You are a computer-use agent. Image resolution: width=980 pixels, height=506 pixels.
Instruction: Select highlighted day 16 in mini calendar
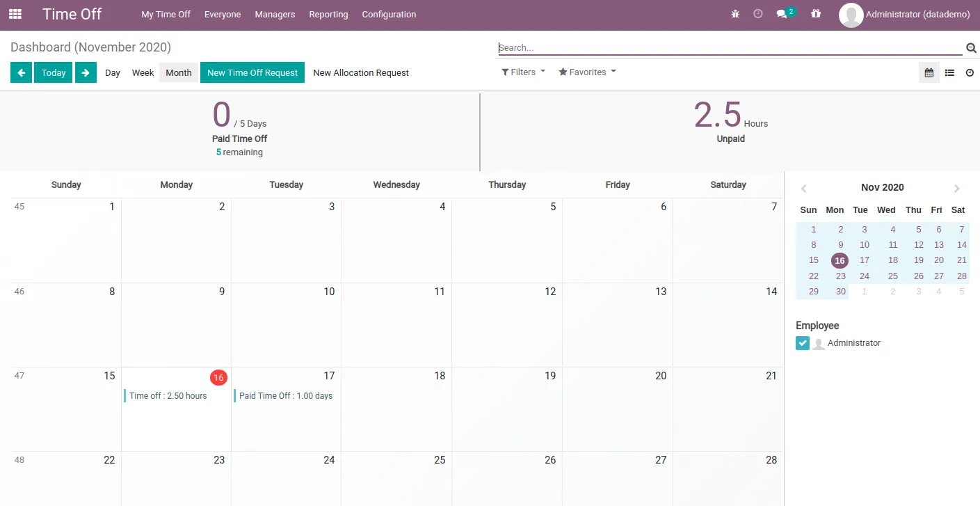coord(840,261)
